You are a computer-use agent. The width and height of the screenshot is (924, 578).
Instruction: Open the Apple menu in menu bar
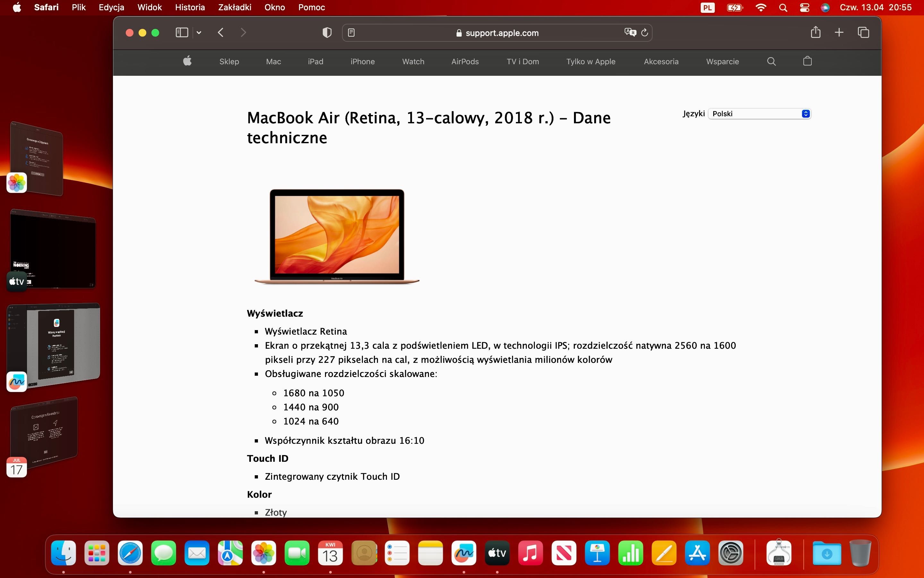click(x=17, y=7)
